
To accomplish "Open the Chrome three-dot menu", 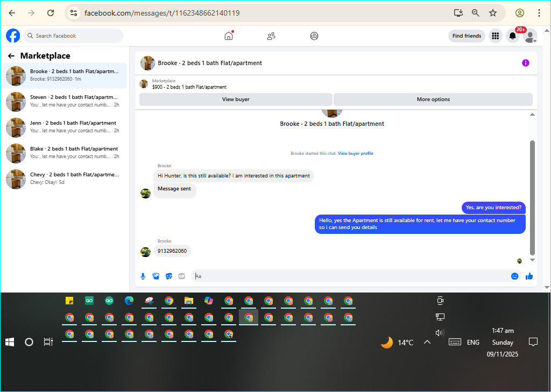I will (x=539, y=13).
